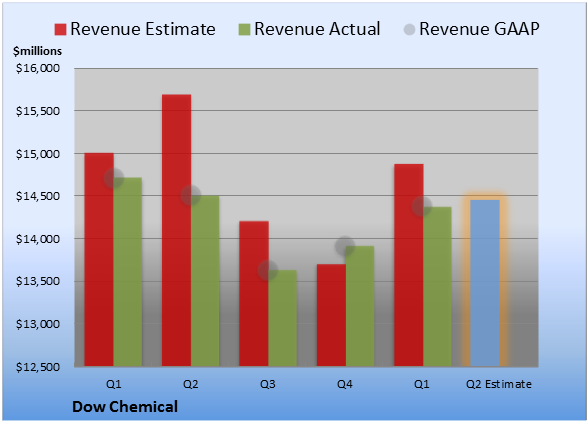
Task: Select the 'Revenue Actual' legend label
Action: tap(317, 29)
